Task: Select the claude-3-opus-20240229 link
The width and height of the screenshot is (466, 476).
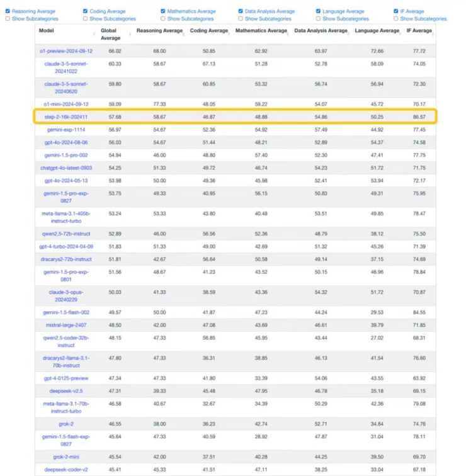Action: click(65, 296)
